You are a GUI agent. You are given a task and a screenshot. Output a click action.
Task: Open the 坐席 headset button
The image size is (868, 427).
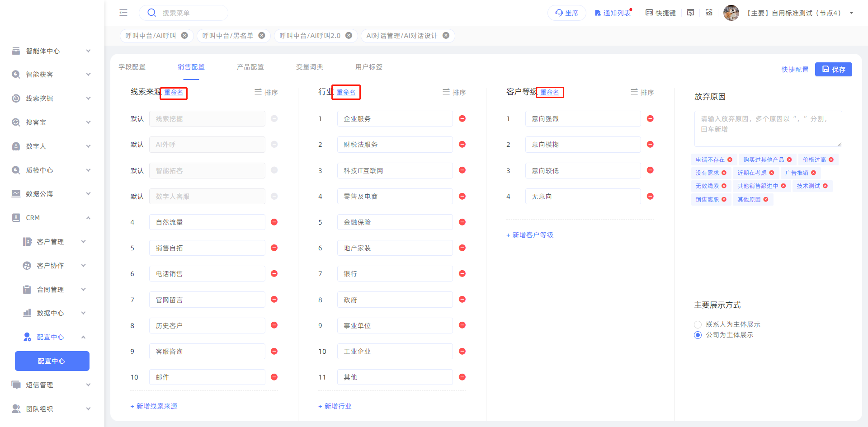tap(566, 13)
